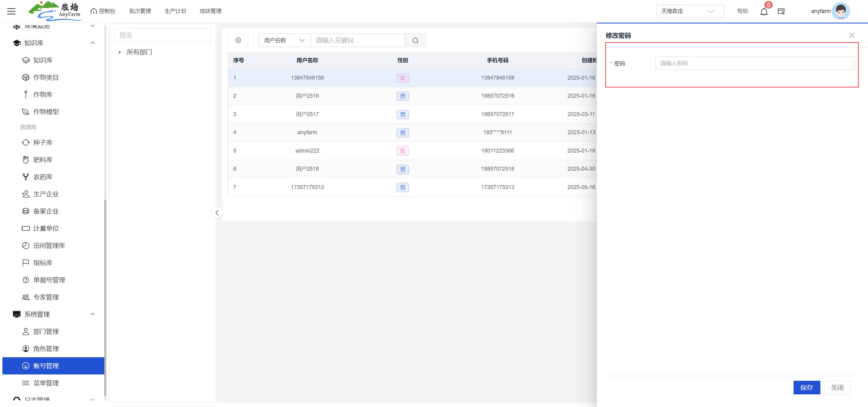Image resolution: width=868 pixels, height=407 pixels.
Task: Collapse the 系统管理 sidebar section
Action: click(92, 314)
